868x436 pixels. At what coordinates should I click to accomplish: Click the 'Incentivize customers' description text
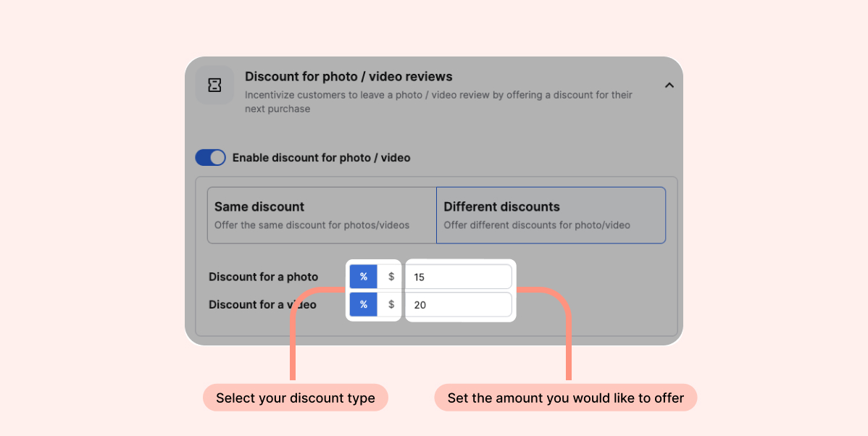tap(438, 95)
